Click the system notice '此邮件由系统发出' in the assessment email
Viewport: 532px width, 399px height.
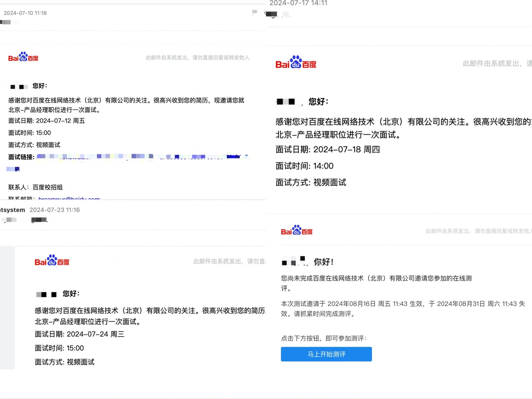[x=478, y=231]
